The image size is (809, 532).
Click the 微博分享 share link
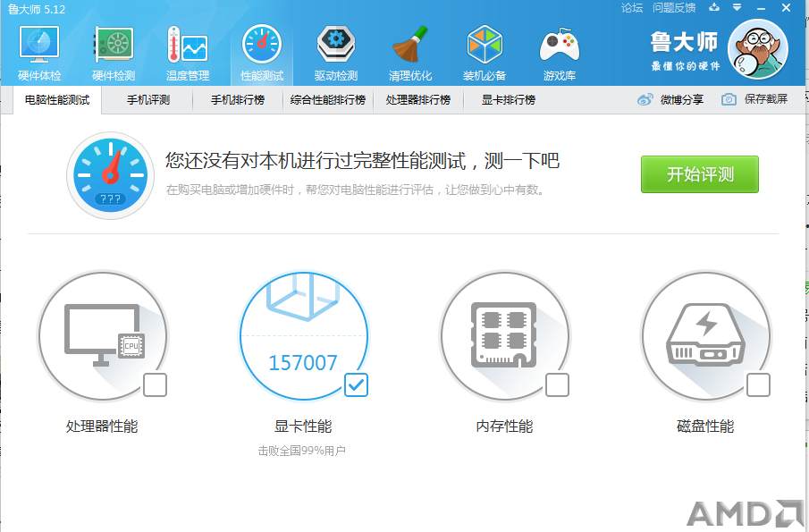point(681,99)
